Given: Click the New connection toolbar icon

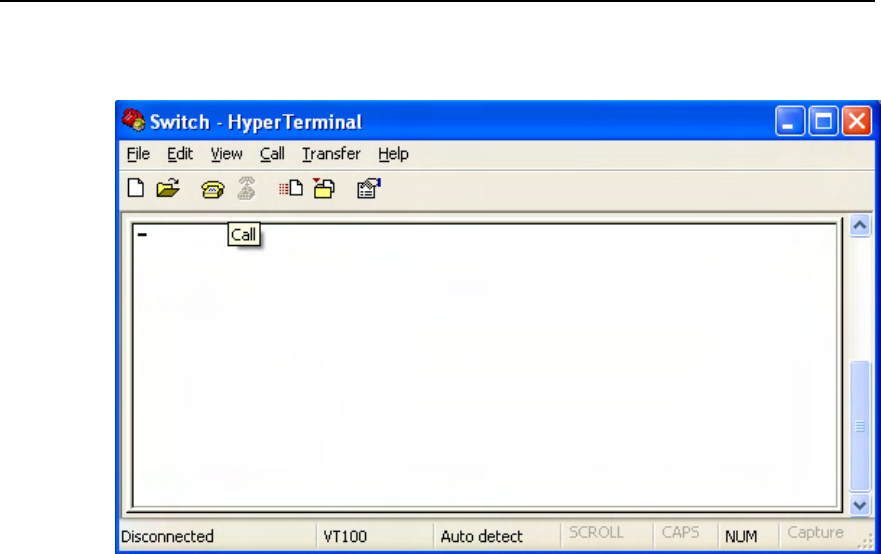Looking at the screenshot, I should coord(135,188).
